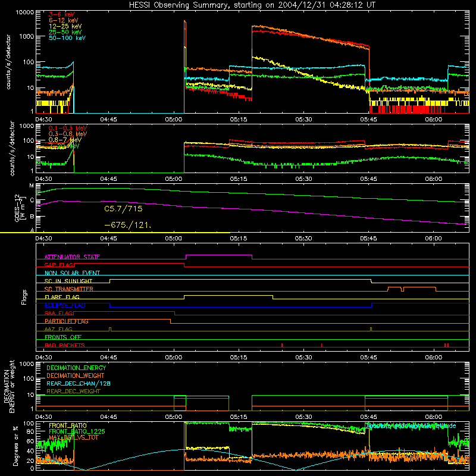Click the 0.3-0.8 MeV legend label
This screenshot has width=476, height=476.
[x=68, y=134]
